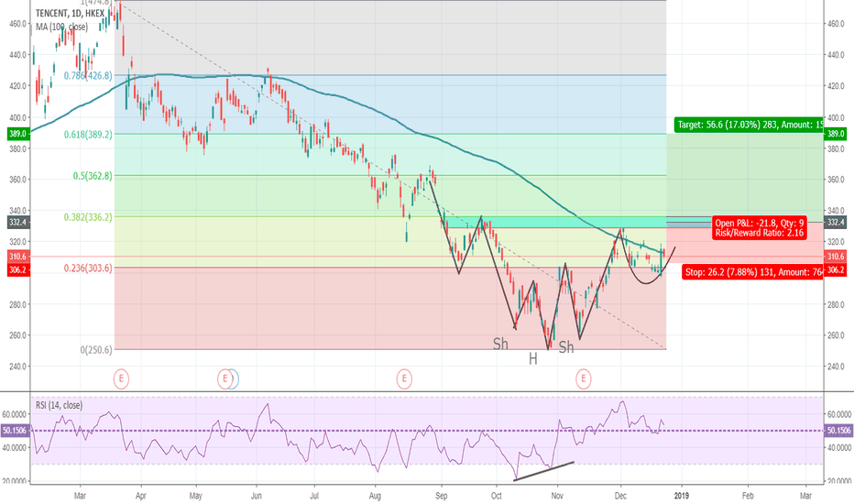The image size is (854, 504).
Task: Click the 460.0 value on the right price axis
Action: (x=836, y=24)
